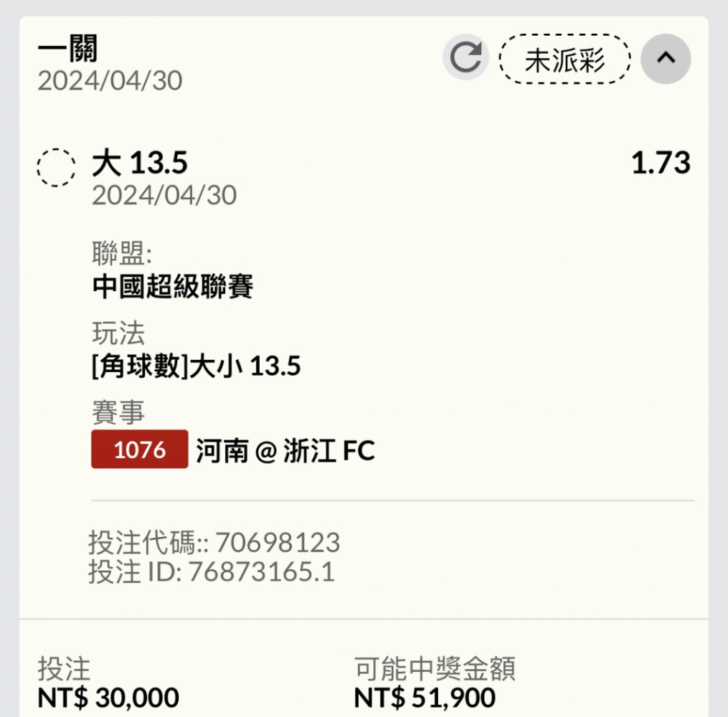Collapse the bet slip with chevron up
This screenshot has width=728, height=717.
click(666, 59)
